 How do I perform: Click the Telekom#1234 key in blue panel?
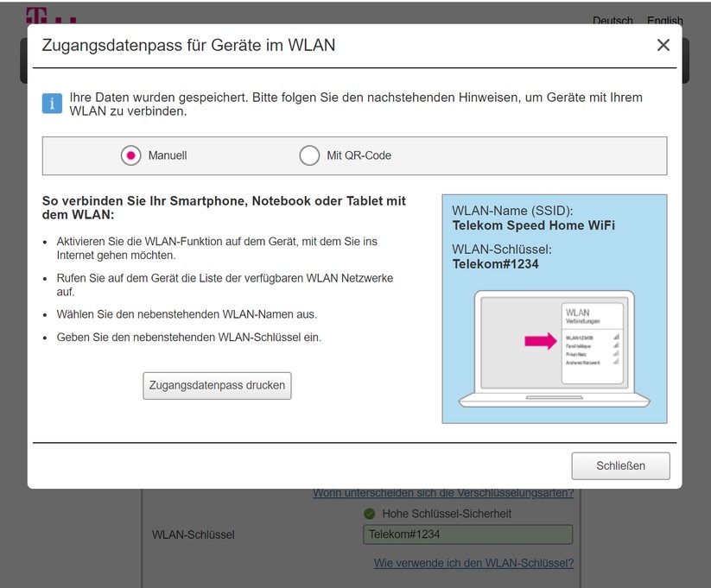(495, 264)
